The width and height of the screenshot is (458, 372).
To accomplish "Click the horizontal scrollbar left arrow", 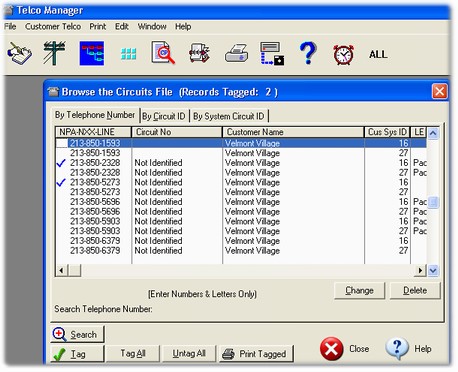I will 61,270.
